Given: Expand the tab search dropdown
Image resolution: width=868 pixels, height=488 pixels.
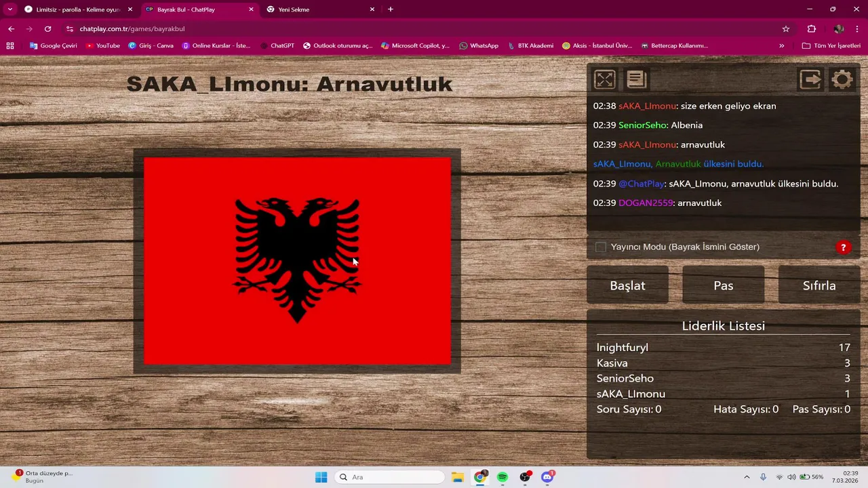Looking at the screenshot, I should coord(10,9).
